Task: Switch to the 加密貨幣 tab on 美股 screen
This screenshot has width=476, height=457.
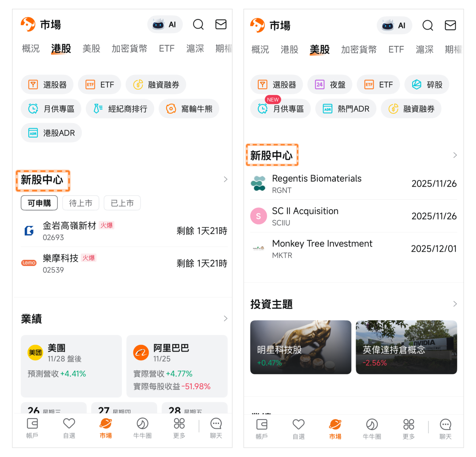Action: [359, 49]
